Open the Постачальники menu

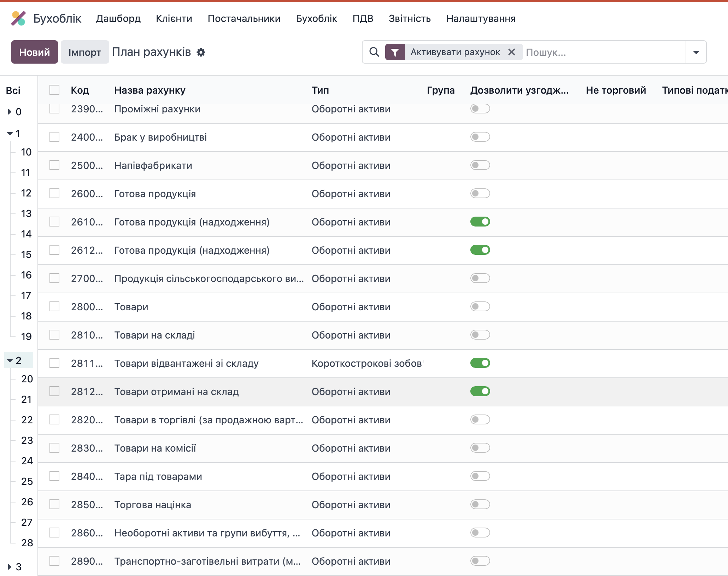click(x=244, y=18)
